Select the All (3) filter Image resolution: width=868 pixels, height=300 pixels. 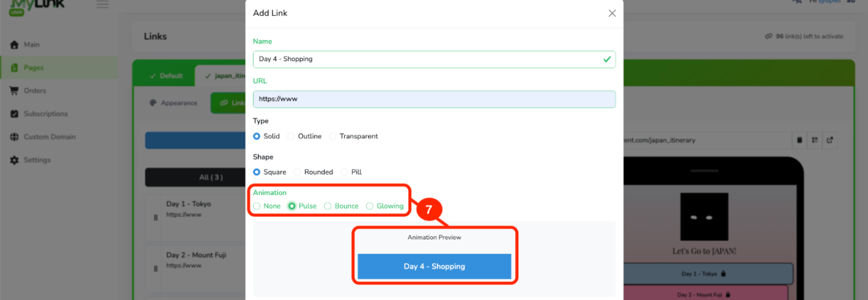coord(195,178)
